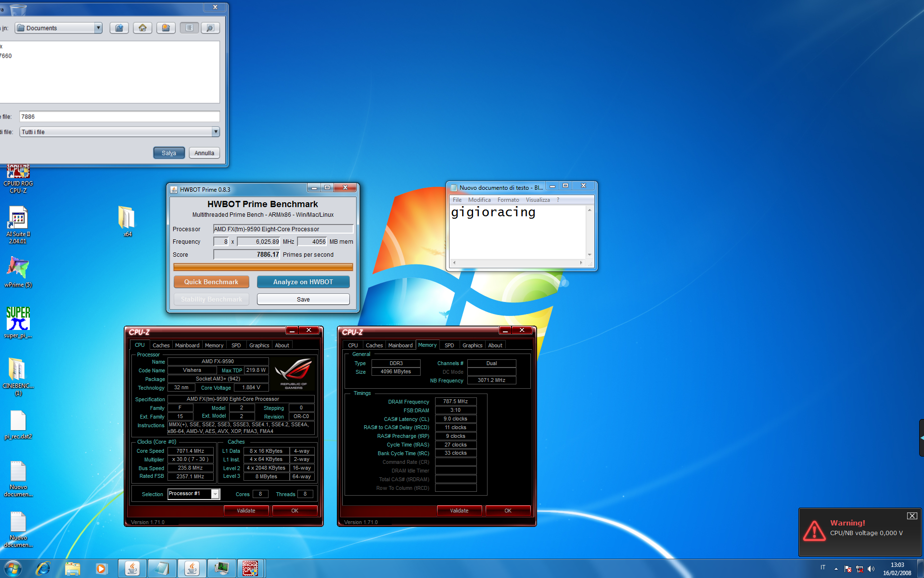The image size is (924, 578).
Task: Switch to ROG CPU-Z taskbar item
Action: (250, 568)
